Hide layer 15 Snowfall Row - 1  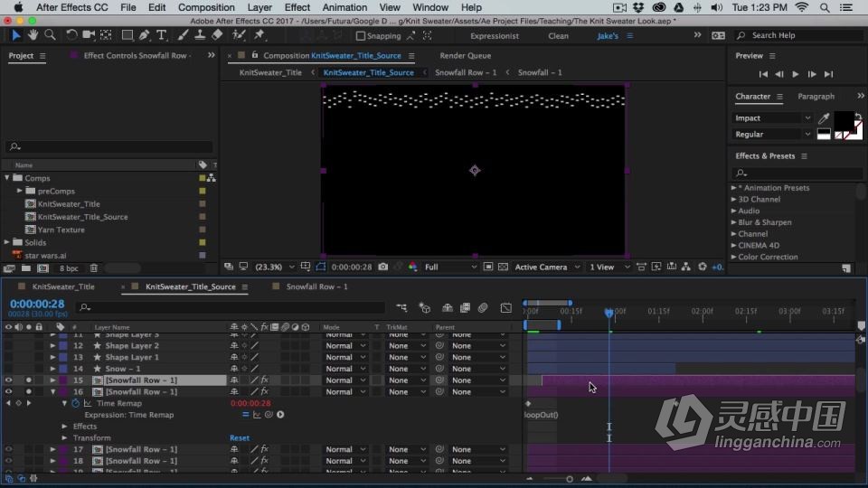click(8, 380)
